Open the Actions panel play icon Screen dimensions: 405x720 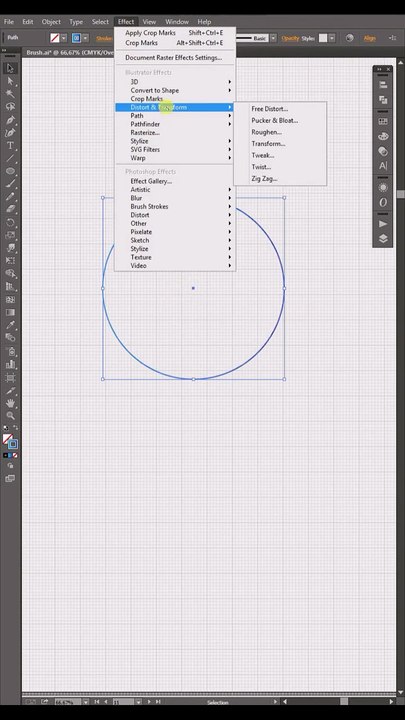[383, 224]
